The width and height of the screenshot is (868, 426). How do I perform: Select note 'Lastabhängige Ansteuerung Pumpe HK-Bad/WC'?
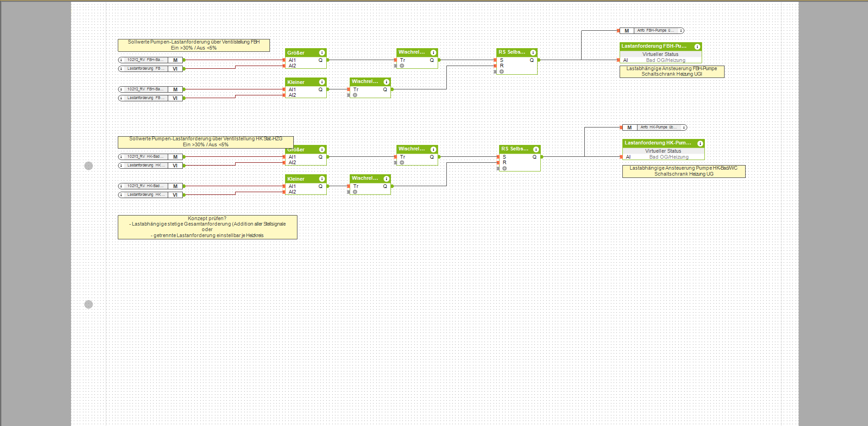coord(684,171)
